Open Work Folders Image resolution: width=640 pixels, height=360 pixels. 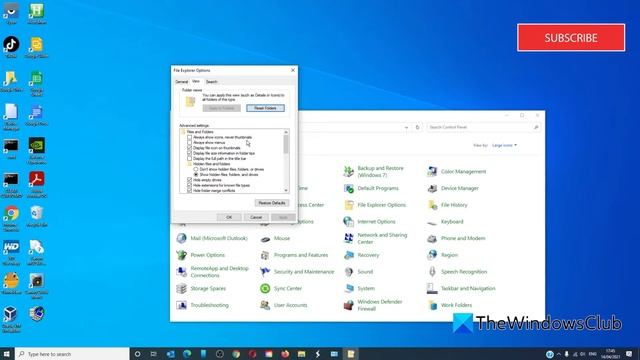point(450,305)
